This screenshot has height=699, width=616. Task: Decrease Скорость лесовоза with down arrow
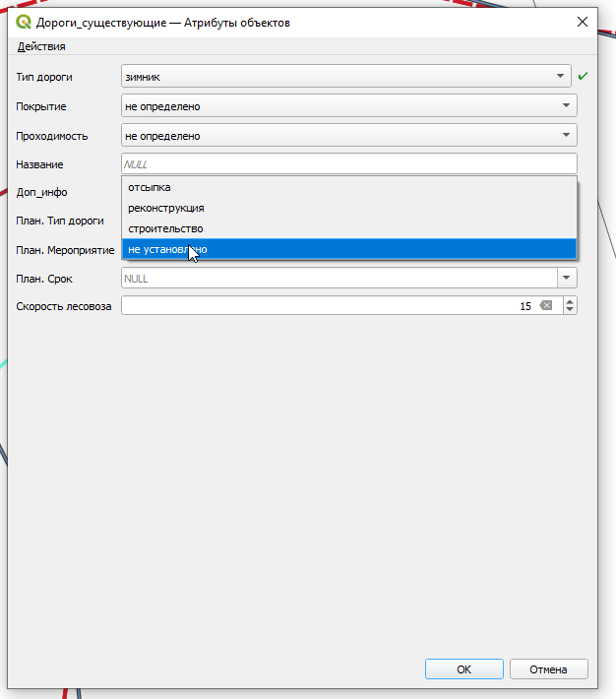[570, 309]
